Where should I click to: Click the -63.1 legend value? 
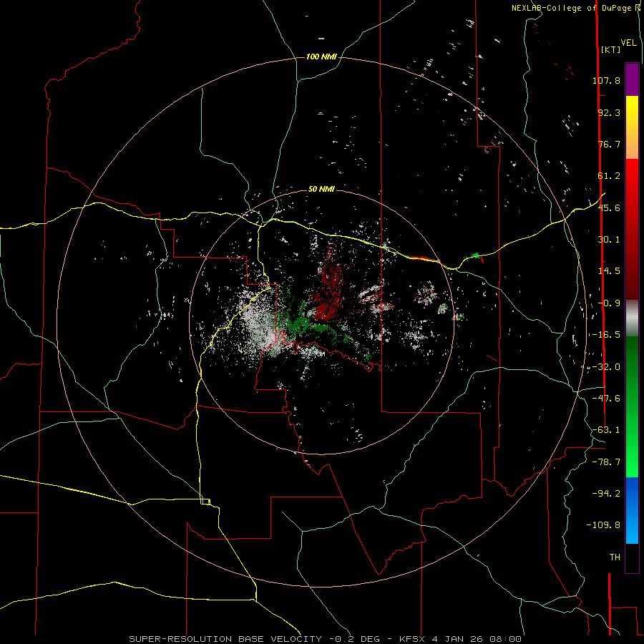tap(606, 430)
